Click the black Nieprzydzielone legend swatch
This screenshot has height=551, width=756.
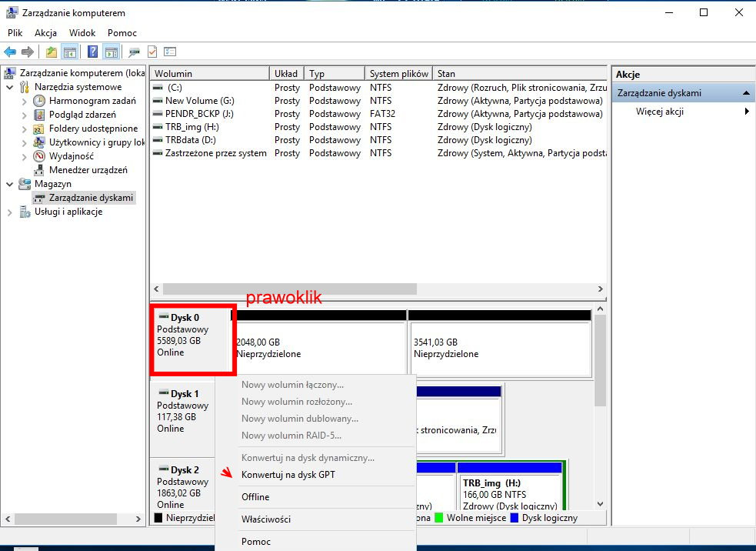coord(158,518)
